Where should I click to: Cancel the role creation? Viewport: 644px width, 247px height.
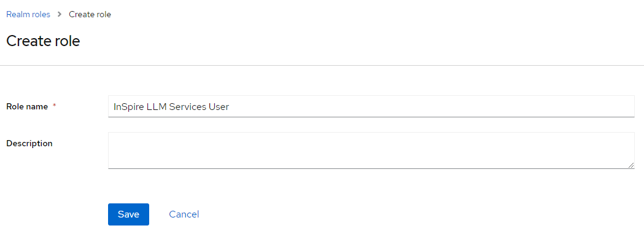(x=184, y=214)
